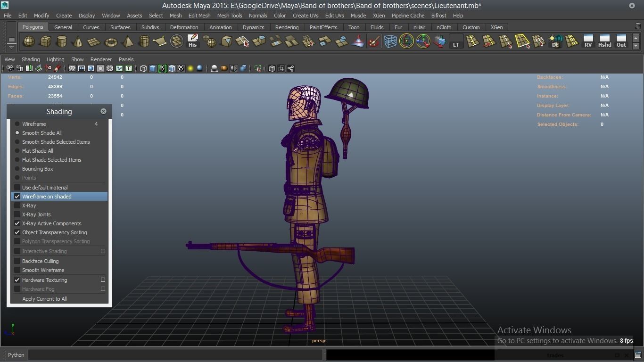This screenshot has width=644, height=362.
Task: Switch to the Curves shelf tab
Action: [x=91, y=27]
